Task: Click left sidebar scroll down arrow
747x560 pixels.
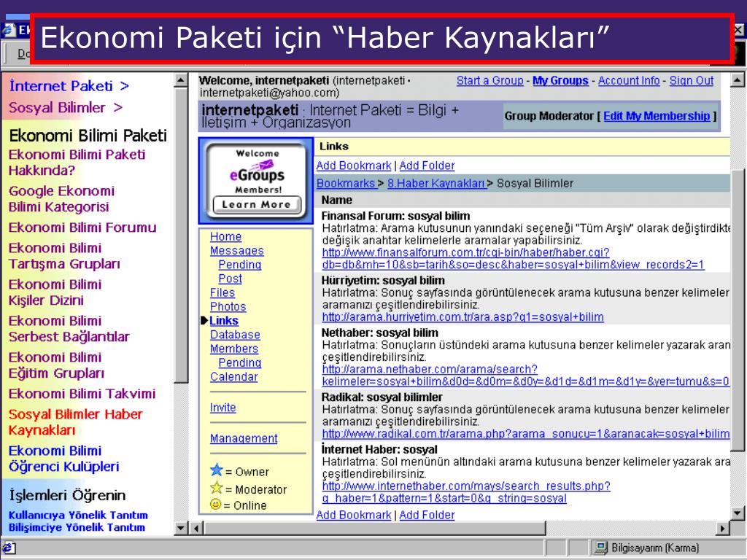Action: (181, 528)
